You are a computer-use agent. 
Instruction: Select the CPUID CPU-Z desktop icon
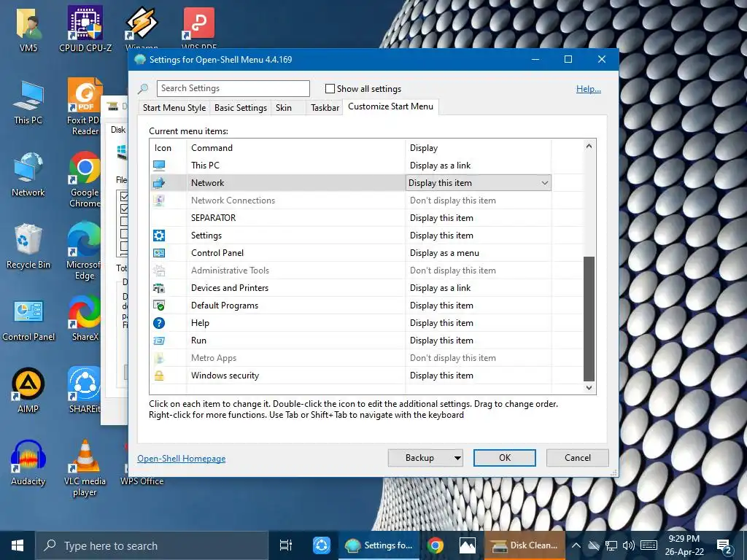point(85,28)
